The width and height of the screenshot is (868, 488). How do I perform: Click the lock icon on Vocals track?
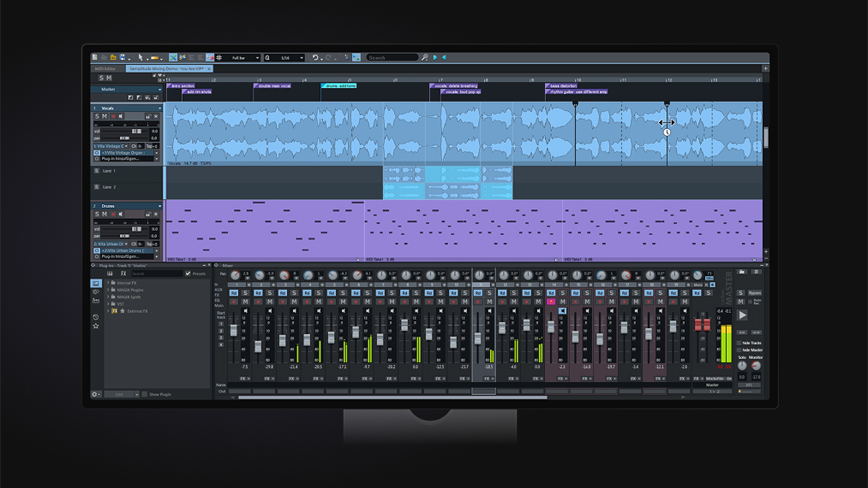(148, 117)
